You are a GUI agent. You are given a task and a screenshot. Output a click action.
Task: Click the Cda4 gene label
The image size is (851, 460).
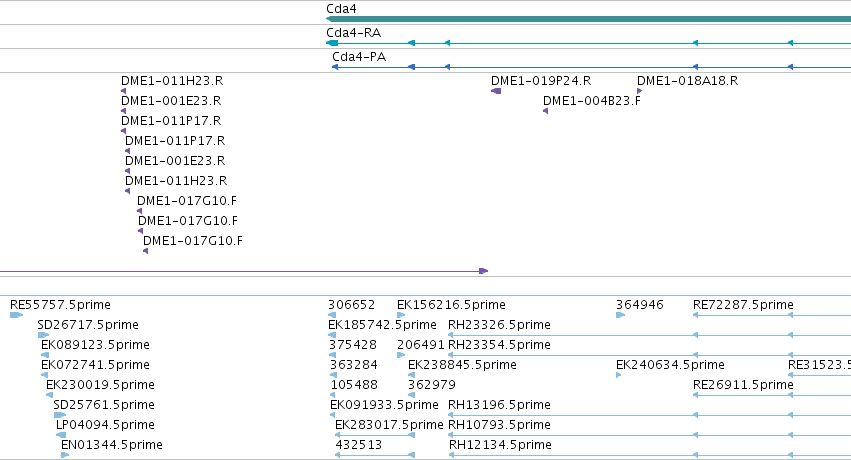[x=341, y=9]
